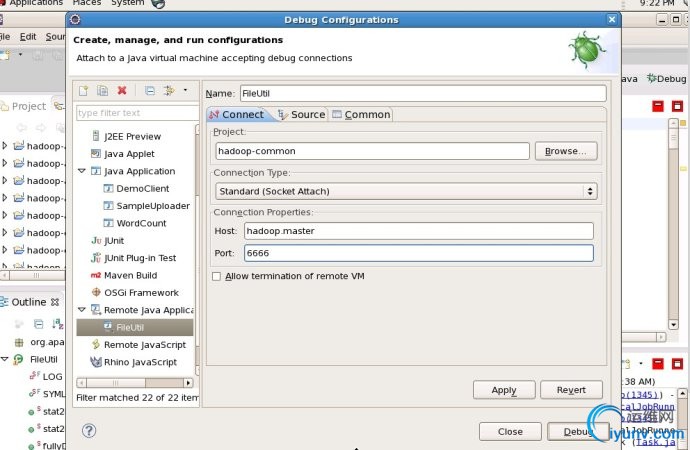Screen dimensions: 690x450
Task: Select the DemoClient configuration
Action: pyautogui.click(x=143, y=188)
